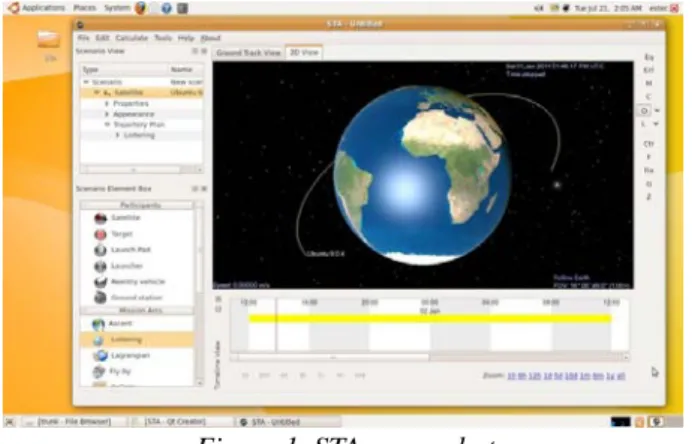
Task: Choose the Loitering mission arc icon
Action: click(x=98, y=340)
